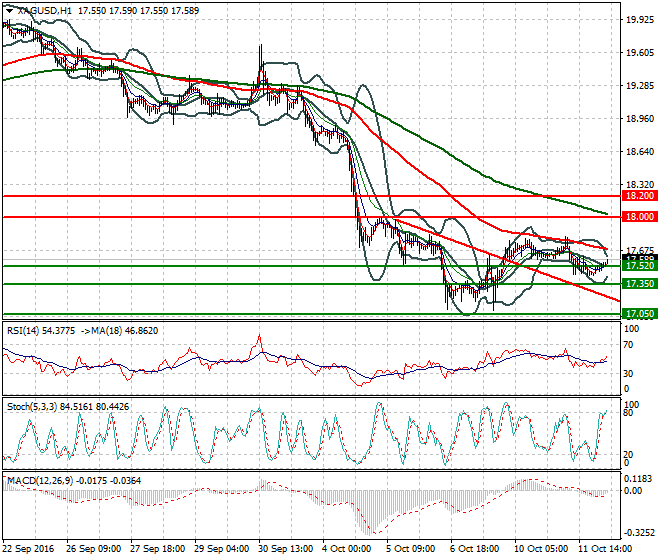Click the 4 Oct 00:00 time label
Image resolution: width=660 pixels, height=560 pixels.
(347, 549)
